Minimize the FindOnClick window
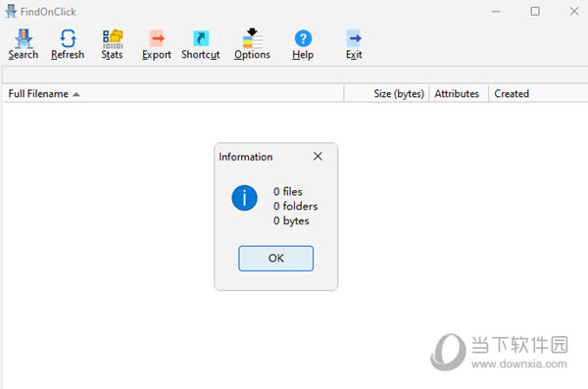The image size is (588, 389). point(496,11)
